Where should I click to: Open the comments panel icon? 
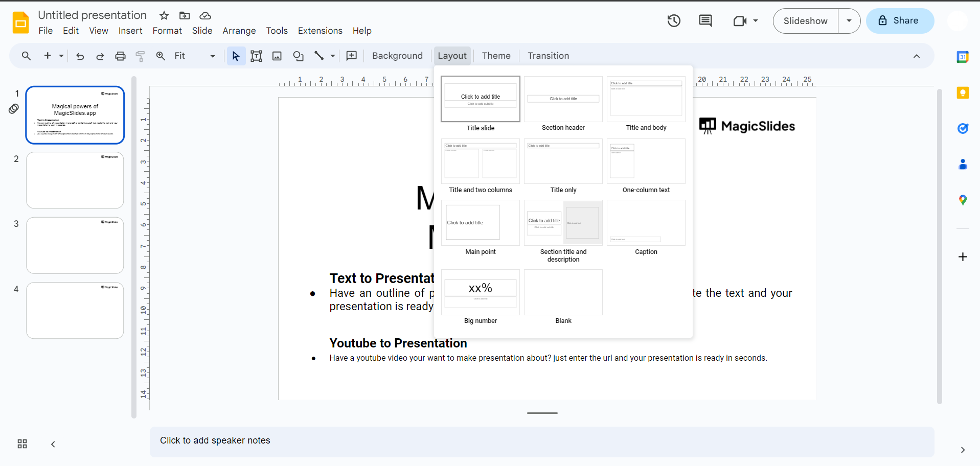tap(705, 21)
